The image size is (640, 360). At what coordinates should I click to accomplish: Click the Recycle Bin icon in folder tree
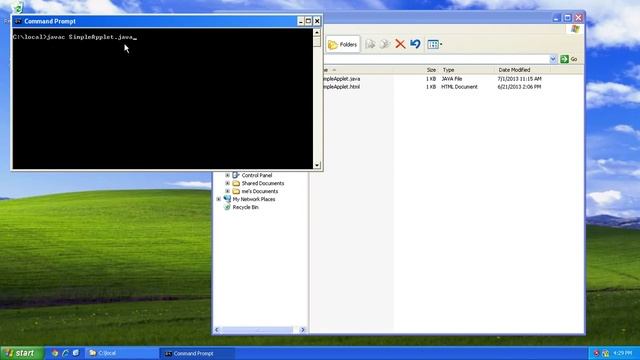click(x=227, y=207)
